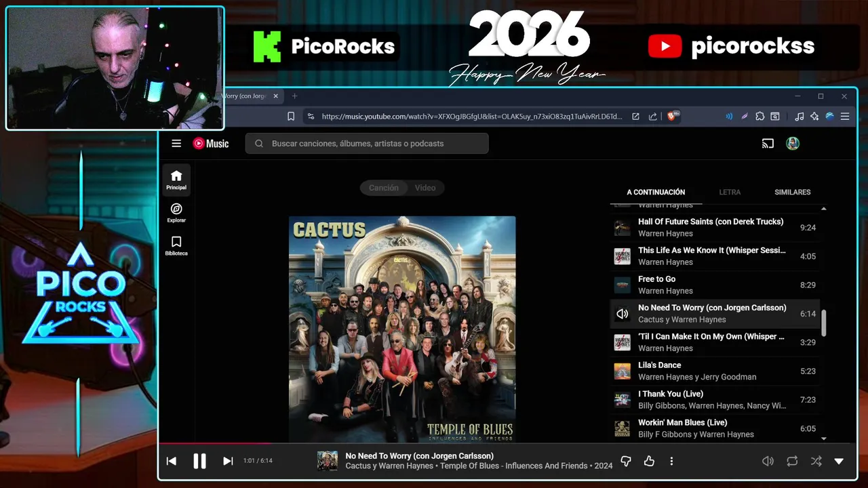Switch to Video mode
The width and height of the screenshot is (868, 488).
click(425, 188)
